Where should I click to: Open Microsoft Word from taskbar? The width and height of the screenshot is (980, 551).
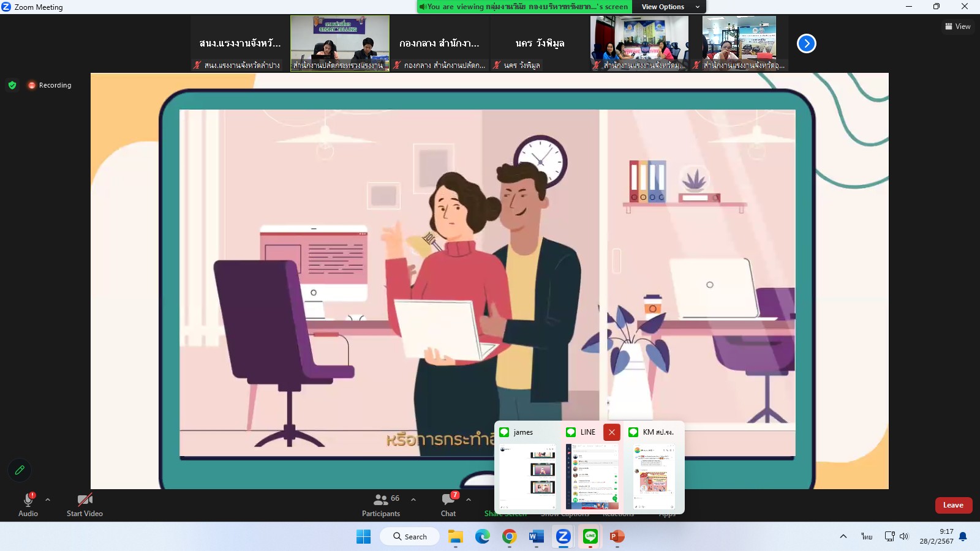pos(537,536)
